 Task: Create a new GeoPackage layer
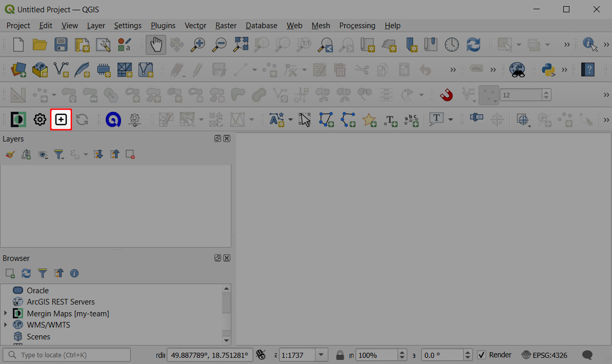pyautogui.click(x=40, y=70)
